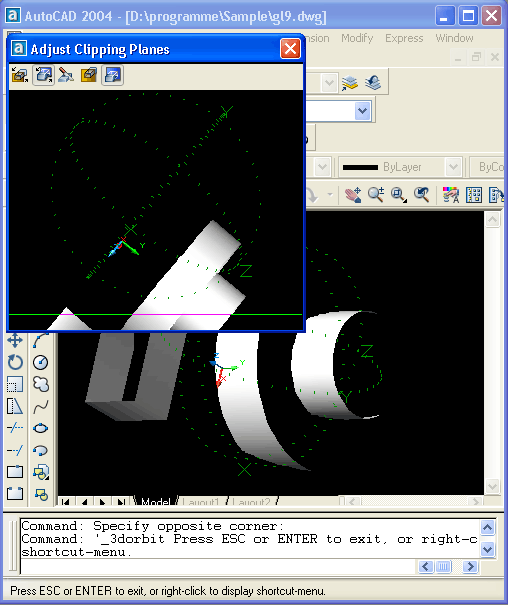Step to next layout tab arrow

103,502
